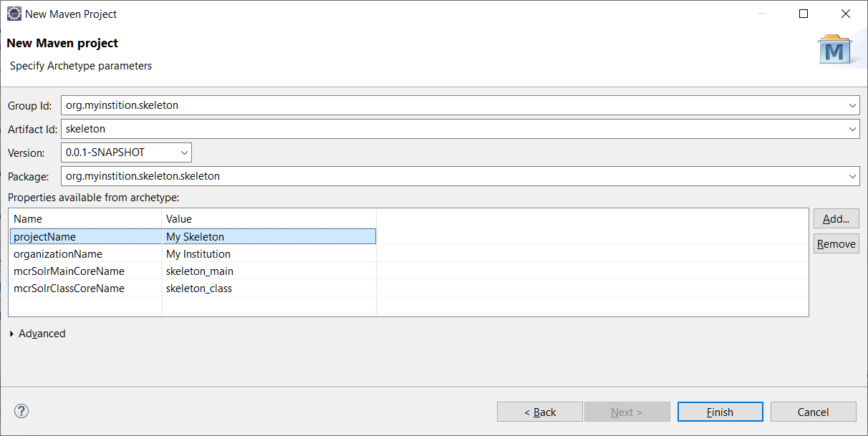868x436 pixels.
Task: Click the Finish button
Action: (720, 412)
